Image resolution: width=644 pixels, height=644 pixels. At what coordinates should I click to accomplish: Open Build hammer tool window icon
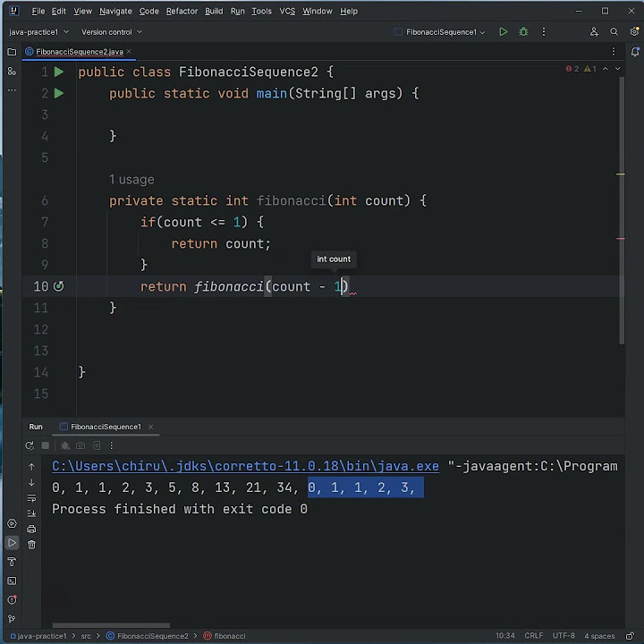click(x=12, y=562)
